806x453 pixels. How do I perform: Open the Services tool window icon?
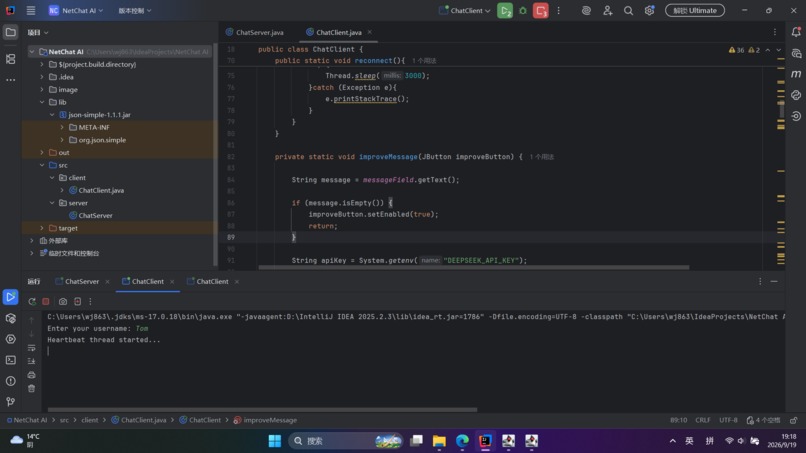click(10, 339)
